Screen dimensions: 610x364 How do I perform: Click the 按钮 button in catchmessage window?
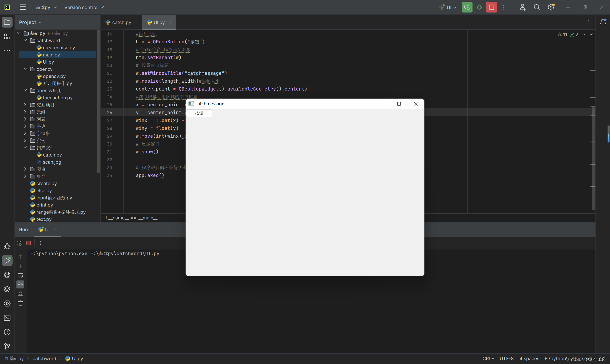(x=199, y=113)
